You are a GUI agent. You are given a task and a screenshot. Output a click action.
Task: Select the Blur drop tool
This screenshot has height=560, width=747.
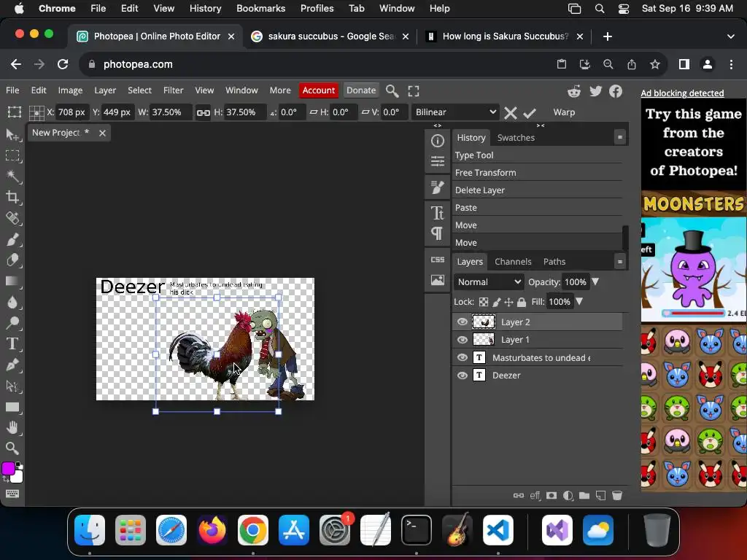[12, 302]
